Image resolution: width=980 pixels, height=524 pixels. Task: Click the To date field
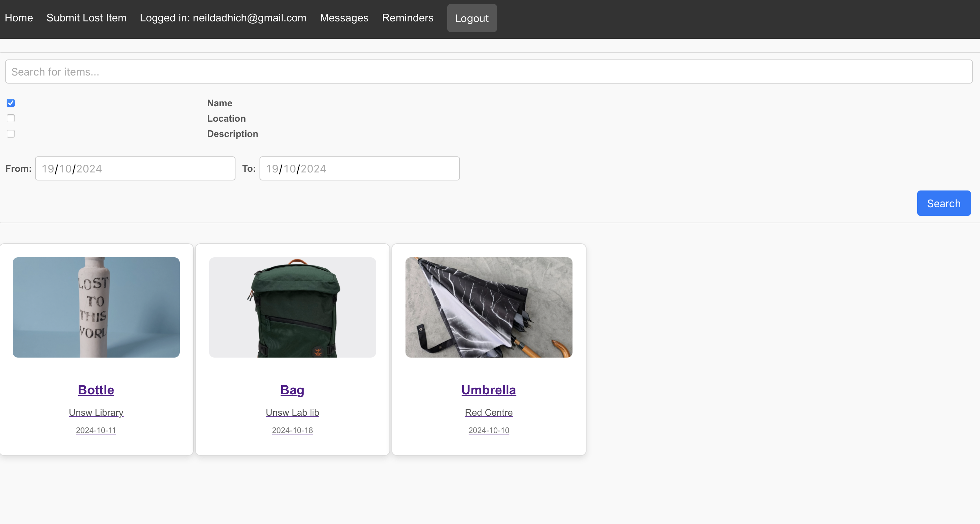359,168
